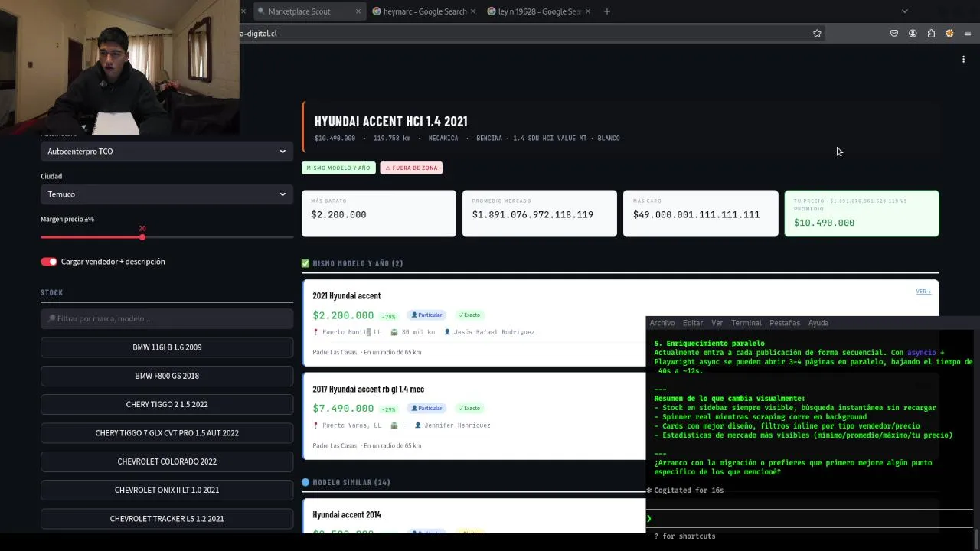Click the MISMO MODELO Y AÑO tag

coord(338,168)
